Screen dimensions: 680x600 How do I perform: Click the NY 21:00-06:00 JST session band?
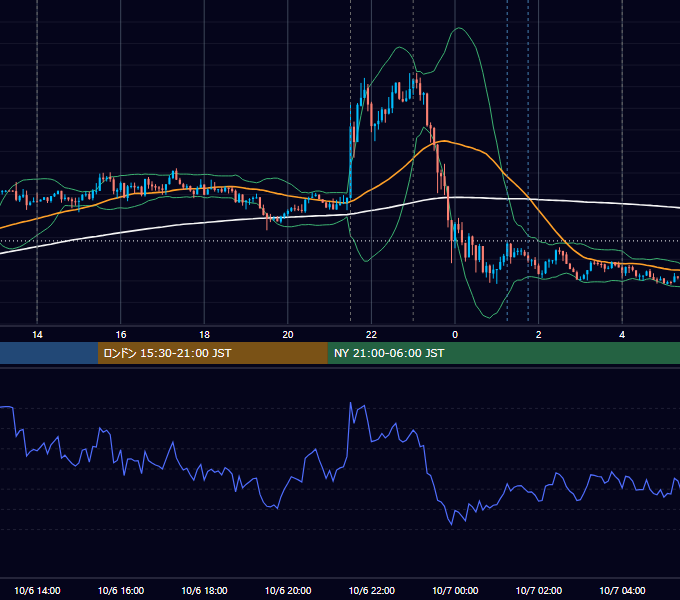click(503, 353)
